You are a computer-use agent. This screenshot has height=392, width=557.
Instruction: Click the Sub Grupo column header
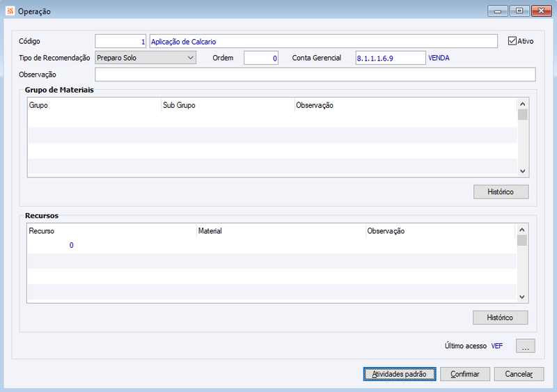click(228, 105)
